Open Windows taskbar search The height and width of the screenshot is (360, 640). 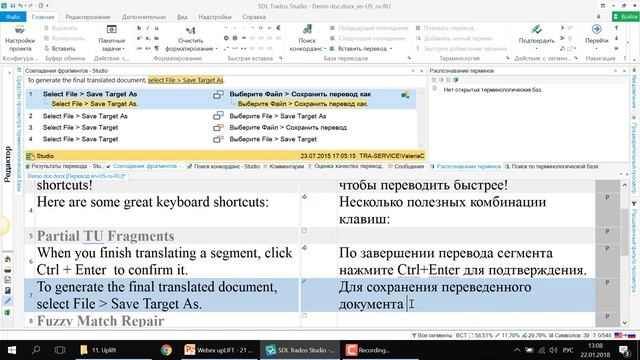pyautogui.click(x=36, y=350)
